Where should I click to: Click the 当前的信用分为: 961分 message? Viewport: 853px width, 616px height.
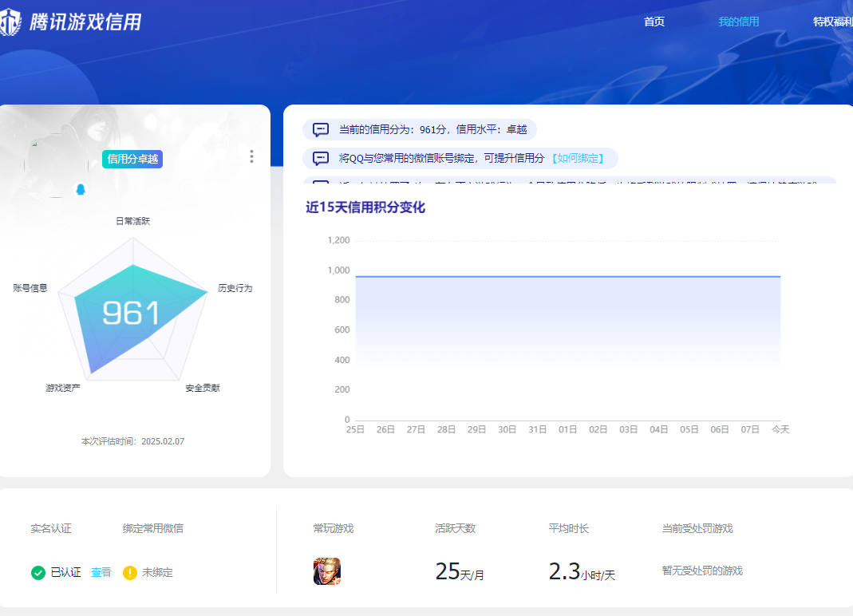(433, 129)
